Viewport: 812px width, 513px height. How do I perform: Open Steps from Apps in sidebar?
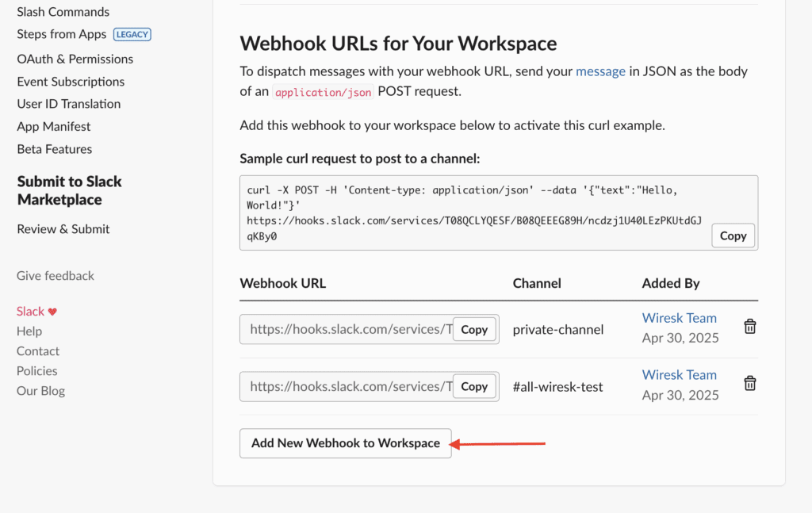click(x=62, y=34)
